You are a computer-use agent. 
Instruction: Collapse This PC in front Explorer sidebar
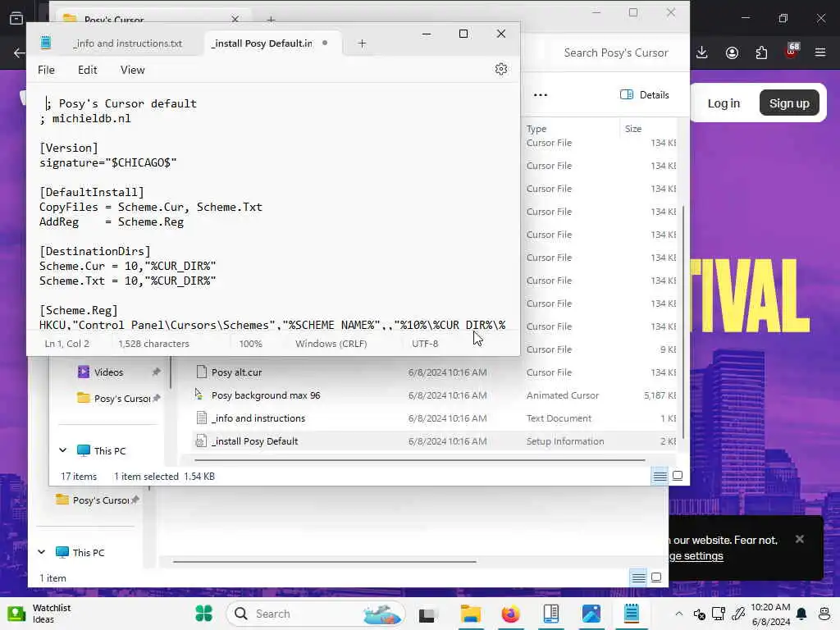click(62, 450)
